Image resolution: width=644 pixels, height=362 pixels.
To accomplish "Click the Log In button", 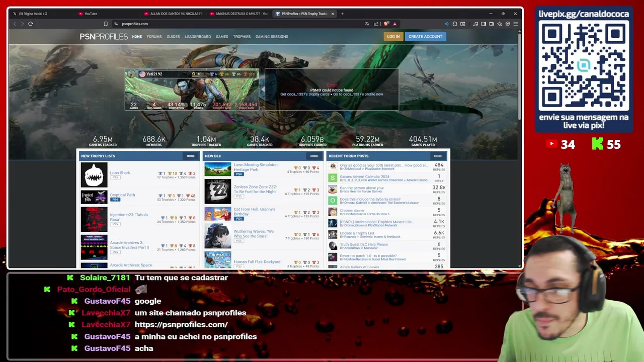I will (x=393, y=36).
